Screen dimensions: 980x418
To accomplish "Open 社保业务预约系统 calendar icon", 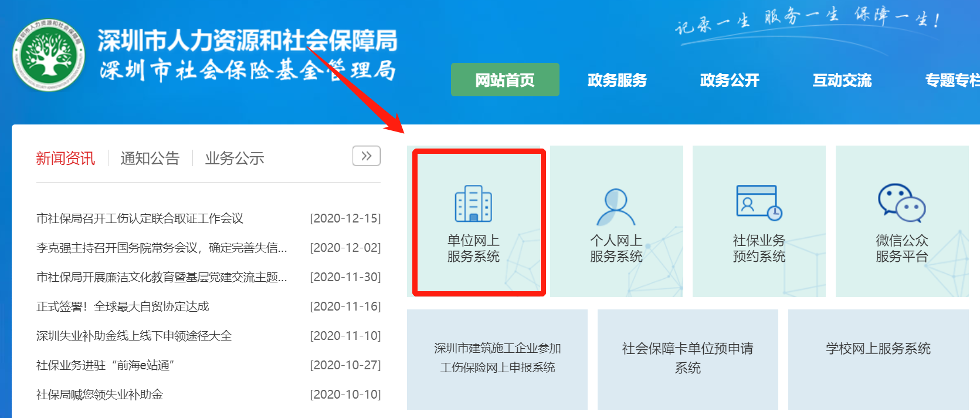I will click(759, 203).
